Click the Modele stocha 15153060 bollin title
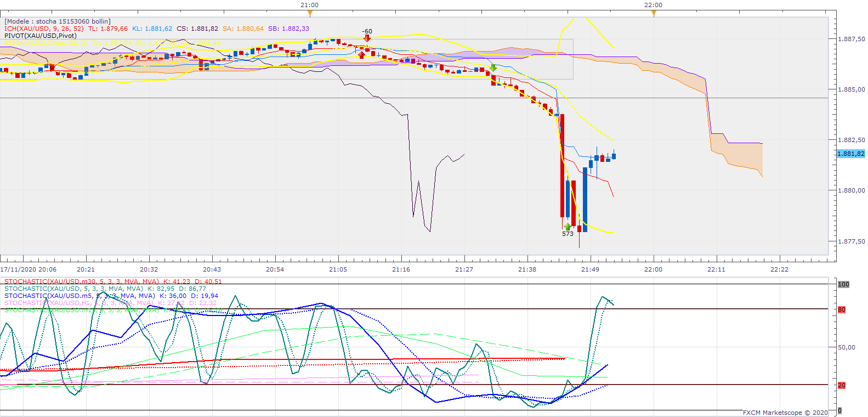Screen dimensions: 868x417 coord(58,21)
